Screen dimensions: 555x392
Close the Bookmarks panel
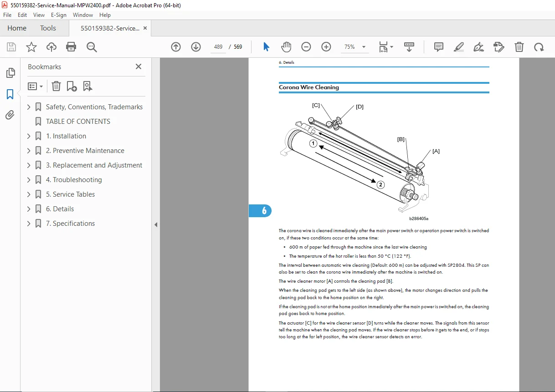click(x=139, y=66)
